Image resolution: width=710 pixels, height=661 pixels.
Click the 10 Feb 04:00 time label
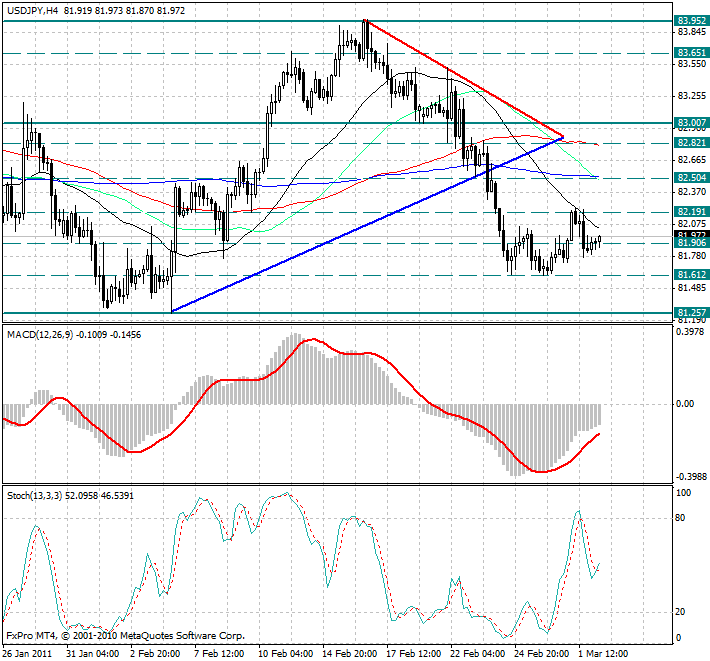point(286,654)
